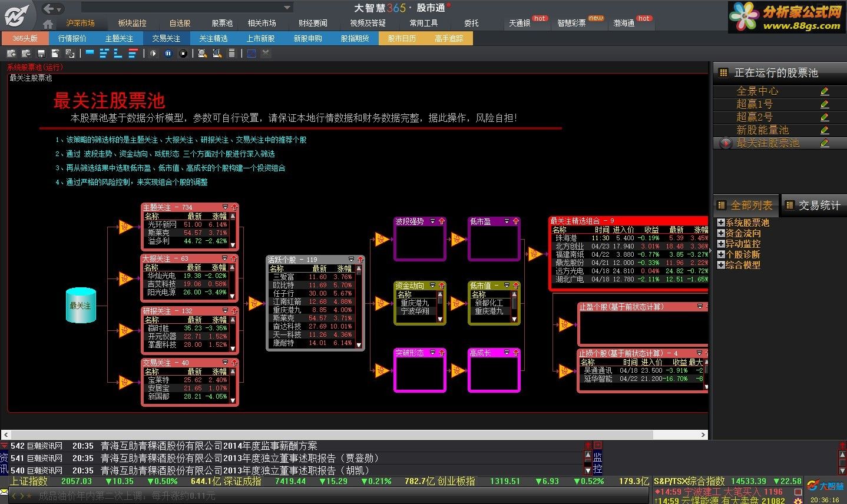Click the edit pencil icon for 超赢2号
This screenshot has width=847, height=504.
825,117
